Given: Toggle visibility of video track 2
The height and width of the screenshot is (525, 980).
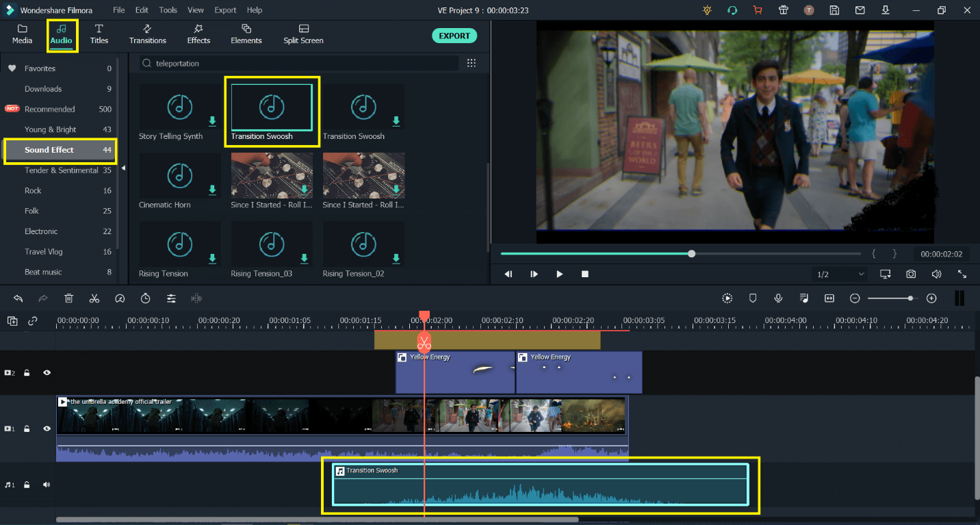Looking at the screenshot, I should tap(47, 373).
